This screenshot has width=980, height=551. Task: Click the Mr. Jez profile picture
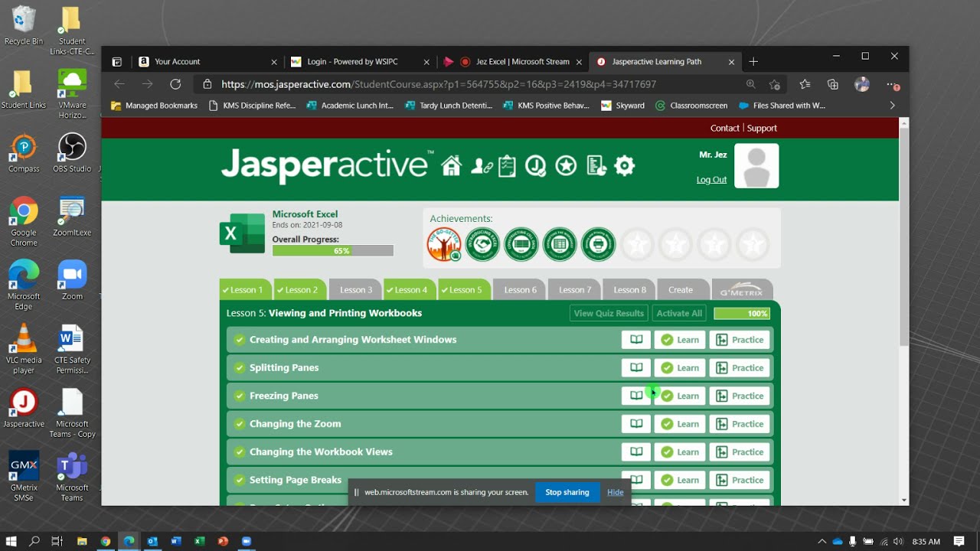[x=756, y=166]
